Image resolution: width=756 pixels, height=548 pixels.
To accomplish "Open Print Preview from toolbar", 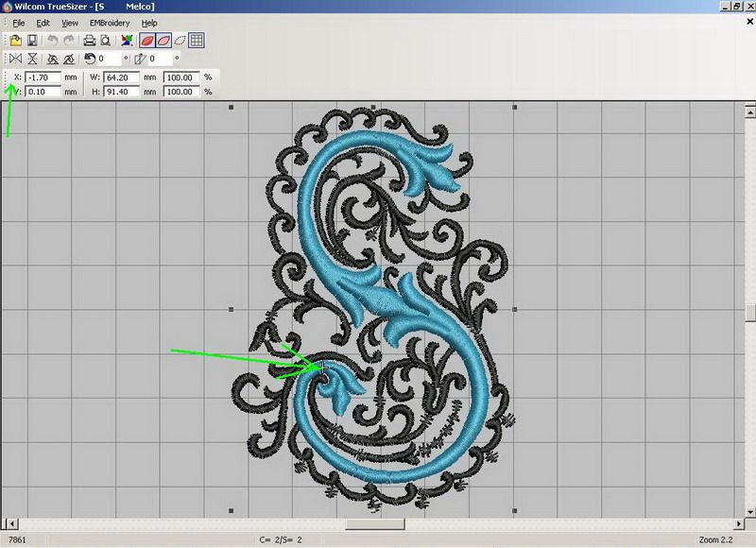I will click(105, 41).
